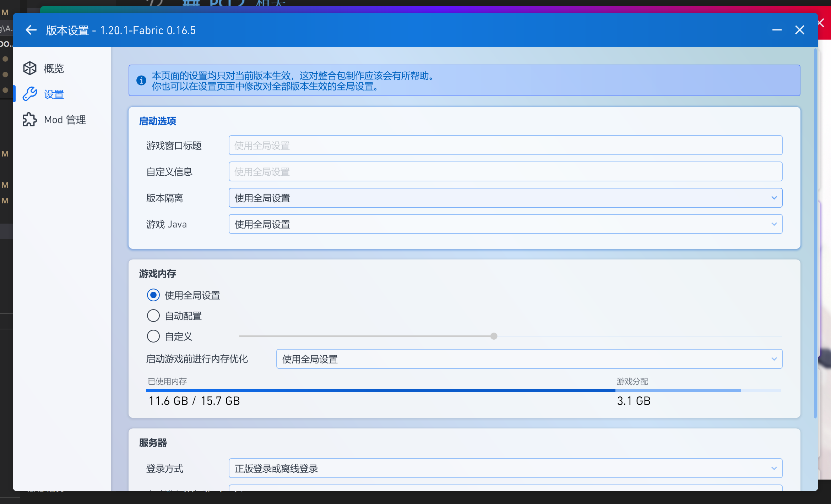Viewport: 831px width, 504px height.
Task: Click the back arrow to exit version settings
Action: click(31, 30)
